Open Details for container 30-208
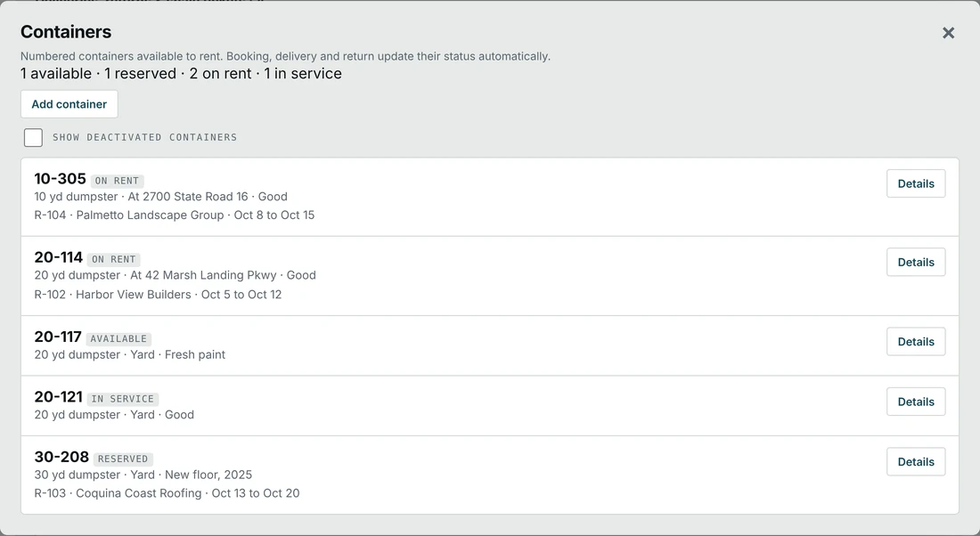Screen dimensions: 980x536 [x=916, y=462]
